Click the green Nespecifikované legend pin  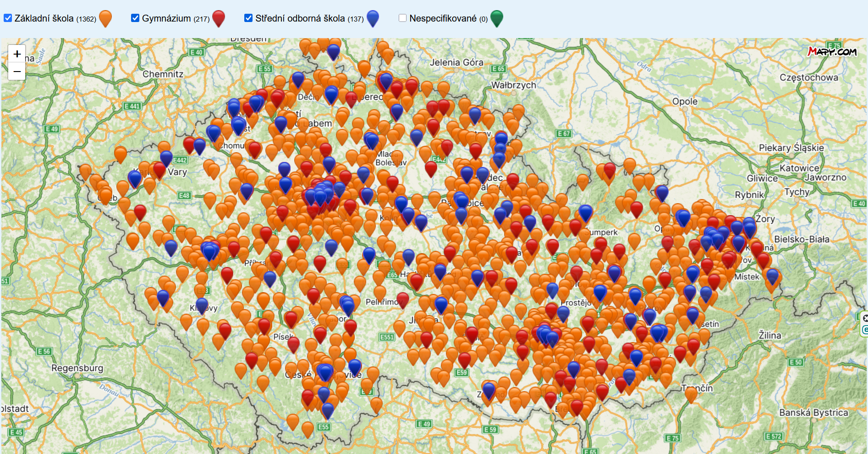[497, 18]
